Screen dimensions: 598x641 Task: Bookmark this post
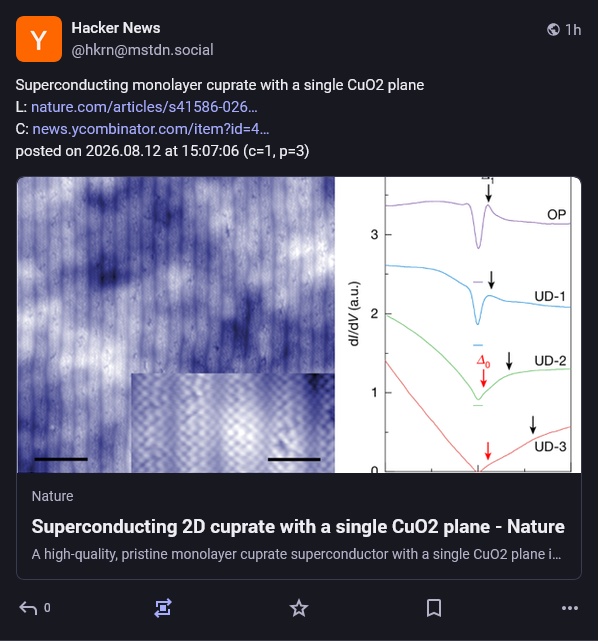[x=434, y=608]
